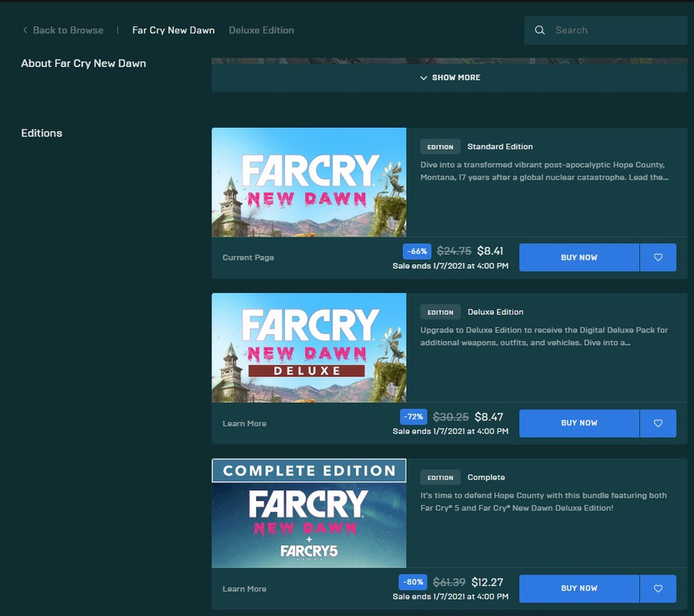Click the Current Page label

point(248,257)
